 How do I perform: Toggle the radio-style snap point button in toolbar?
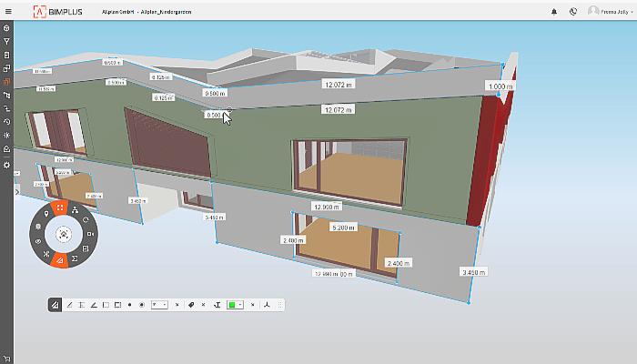(142, 304)
